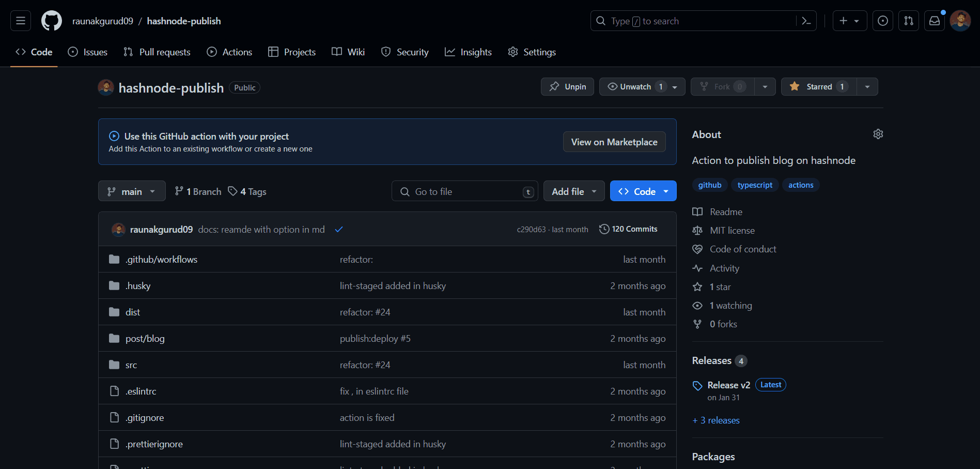Screen dimensions: 980x469
Task: View the 1 star stargazers link
Action: 711,286
